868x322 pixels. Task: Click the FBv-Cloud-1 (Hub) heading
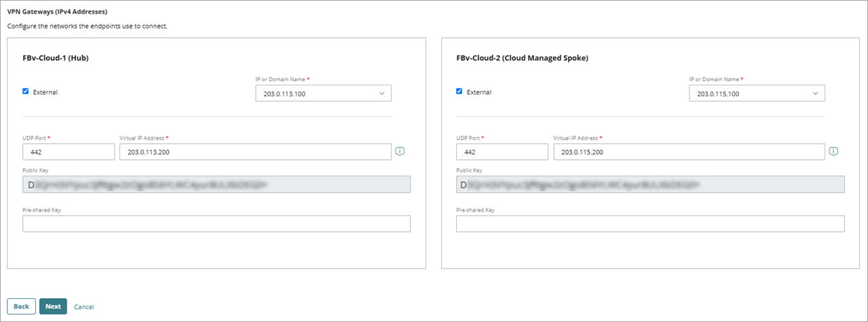(56, 58)
